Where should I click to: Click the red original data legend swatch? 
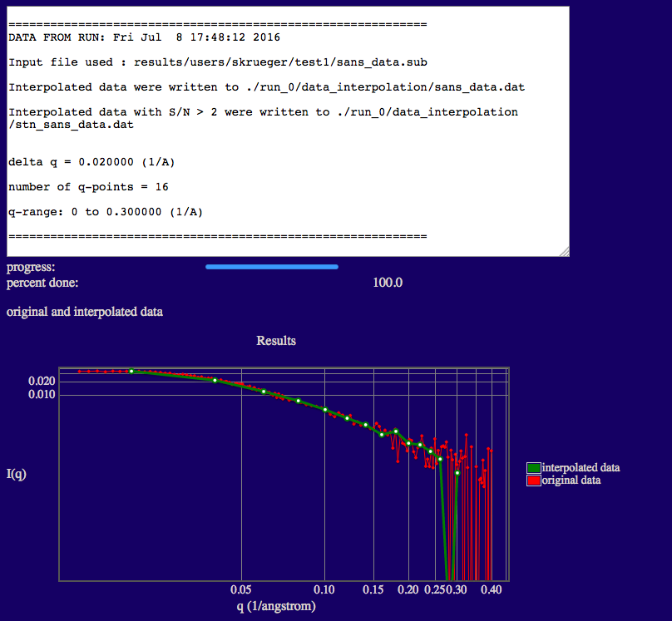tap(534, 481)
